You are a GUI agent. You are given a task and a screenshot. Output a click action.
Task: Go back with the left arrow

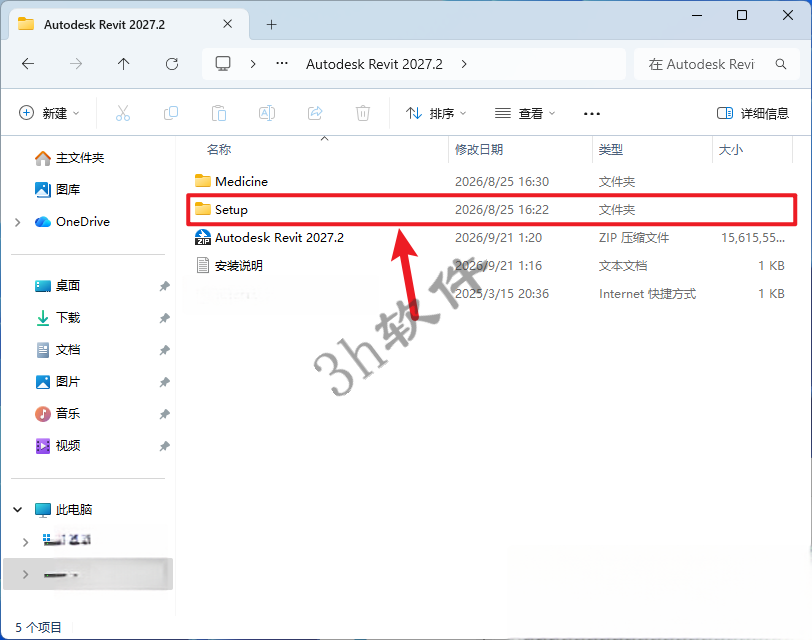[x=28, y=64]
